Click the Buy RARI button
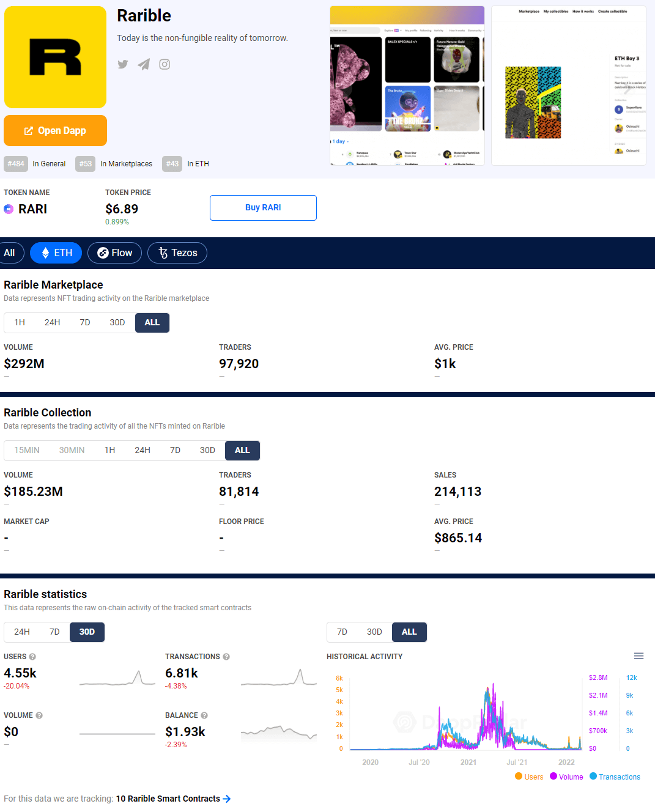Image resolution: width=655 pixels, height=812 pixels. [263, 208]
